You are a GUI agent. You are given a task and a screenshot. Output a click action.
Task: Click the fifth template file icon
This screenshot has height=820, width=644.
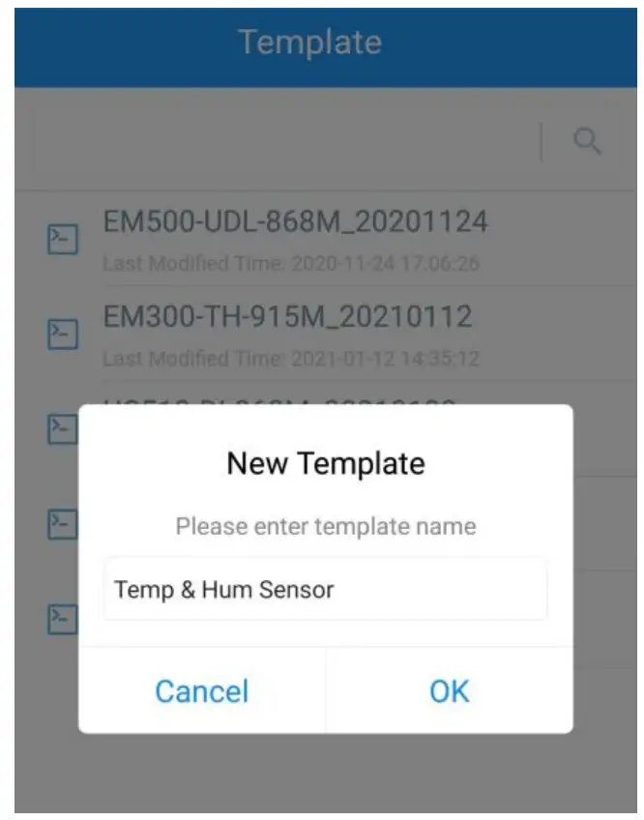click(63, 619)
